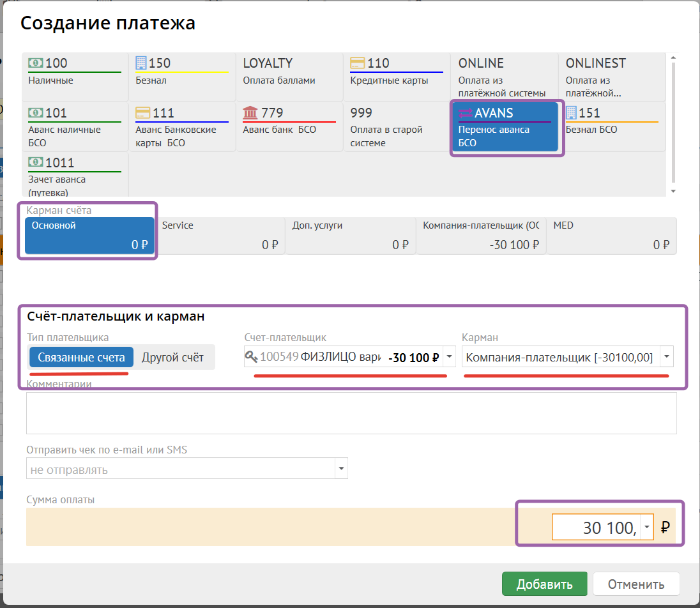Choose the 779 bank building icon
The height and width of the screenshot is (608, 700).
coord(250,113)
